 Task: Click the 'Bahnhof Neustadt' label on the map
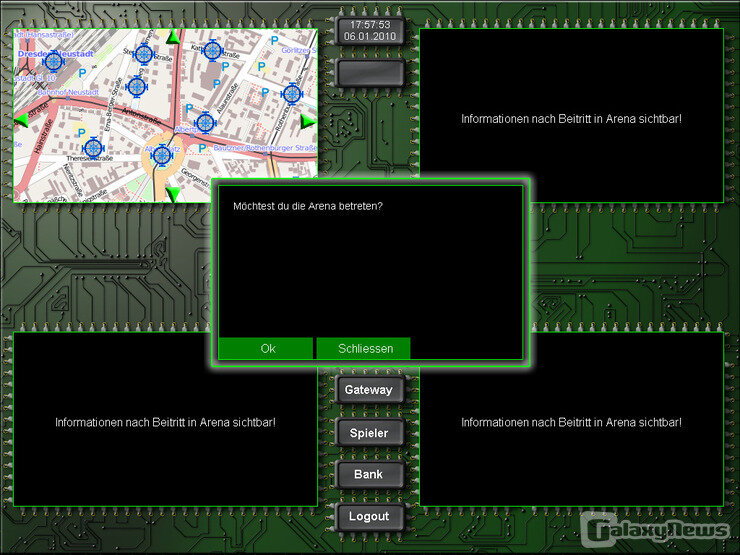[68, 92]
